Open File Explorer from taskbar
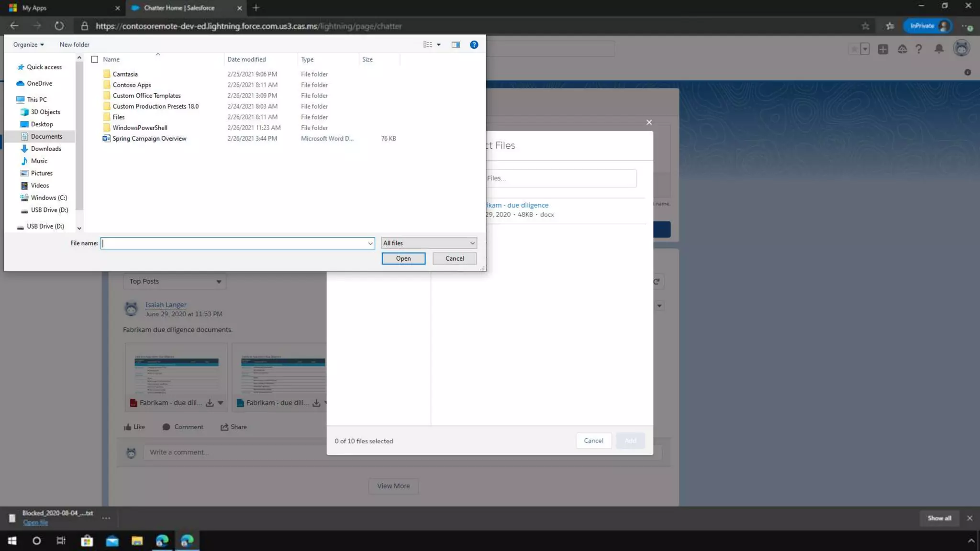This screenshot has height=551, width=980. pos(137,540)
